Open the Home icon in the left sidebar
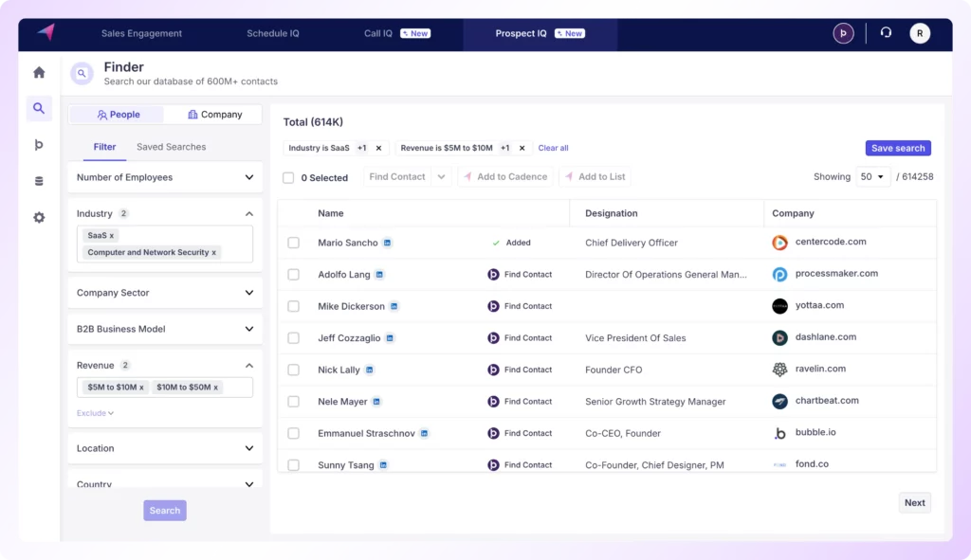The image size is (971, 560). coord(38,72)
